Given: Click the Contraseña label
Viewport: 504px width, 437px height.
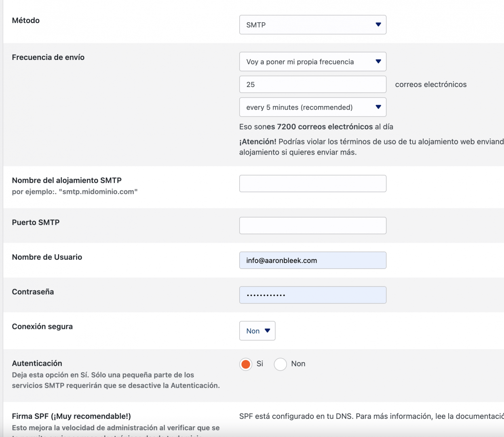Looking at the screenshot, I should [33, 292].
